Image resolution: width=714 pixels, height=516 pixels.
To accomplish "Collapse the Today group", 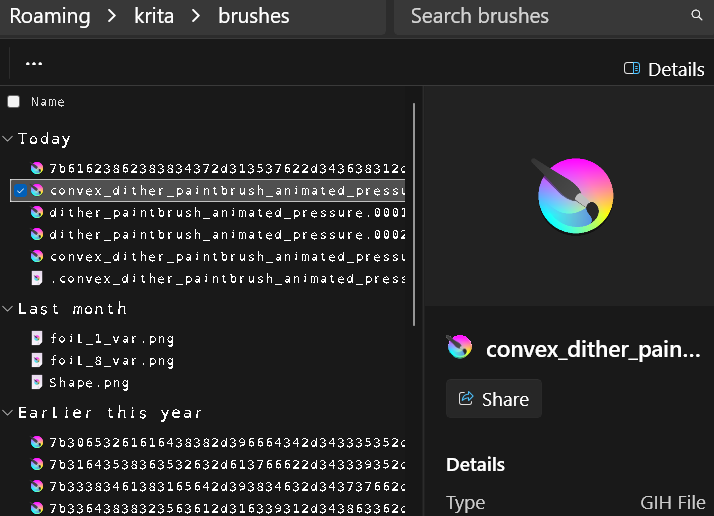I will tap(8, 138).
